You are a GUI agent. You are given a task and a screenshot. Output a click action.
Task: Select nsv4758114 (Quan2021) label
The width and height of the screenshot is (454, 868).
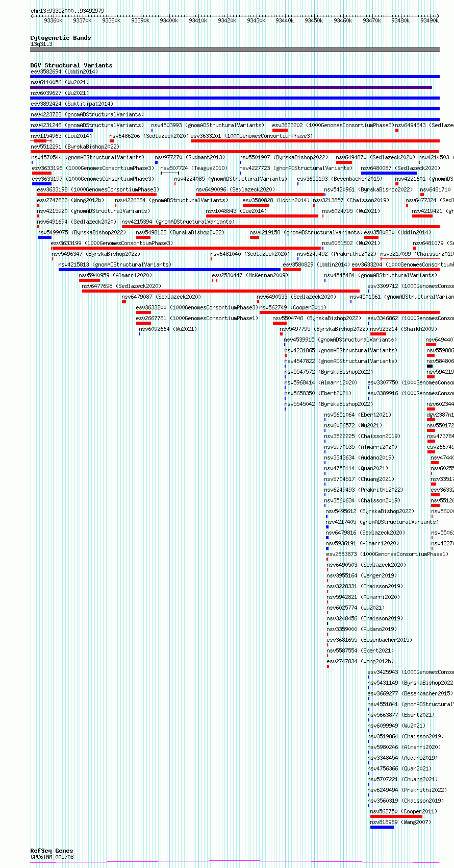(x=356, y=468)
